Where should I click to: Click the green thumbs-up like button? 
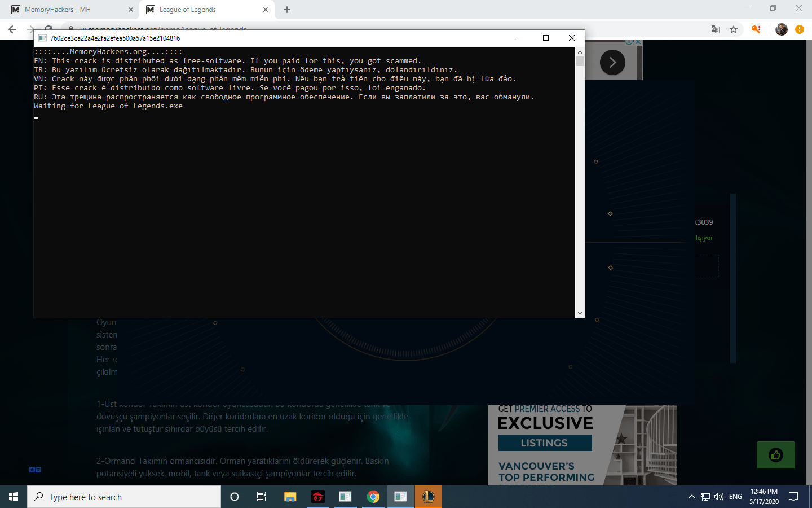(x=776, y=455)
